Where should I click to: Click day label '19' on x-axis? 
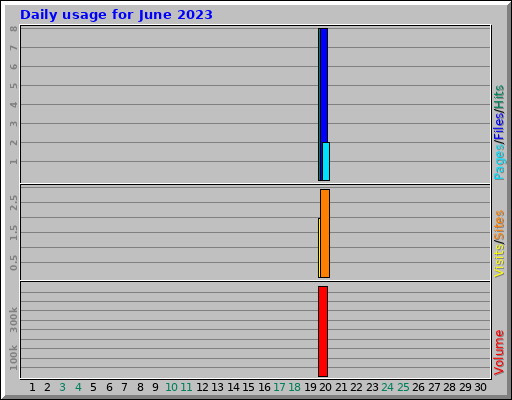tap(310, 387)
